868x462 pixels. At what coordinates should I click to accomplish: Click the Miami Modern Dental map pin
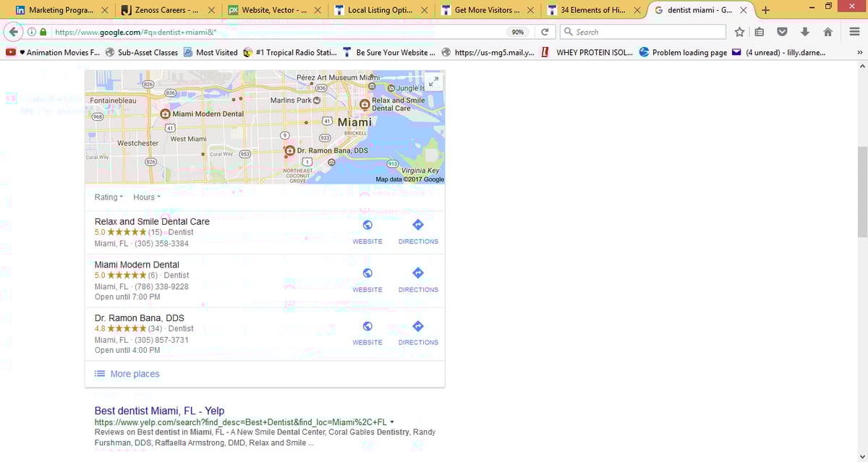click(x=166, y=114)
